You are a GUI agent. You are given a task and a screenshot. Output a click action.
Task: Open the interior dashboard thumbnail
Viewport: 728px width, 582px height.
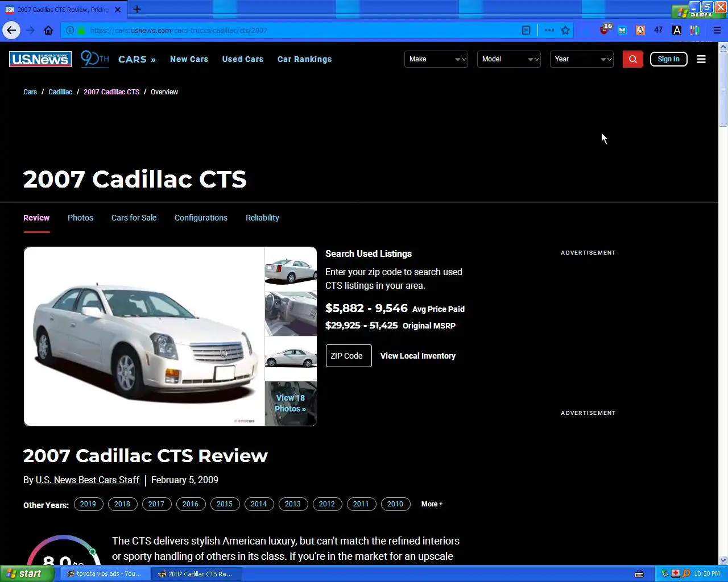291,314
